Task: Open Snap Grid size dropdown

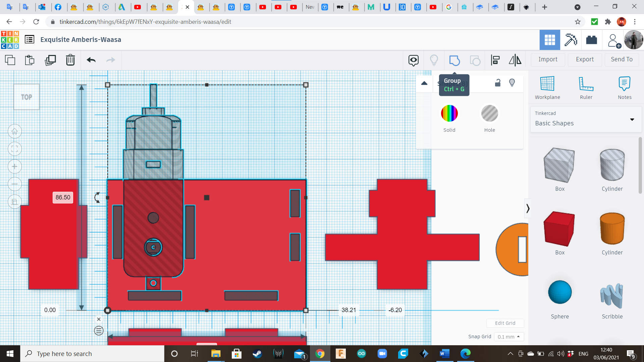Action: (509, 337)
